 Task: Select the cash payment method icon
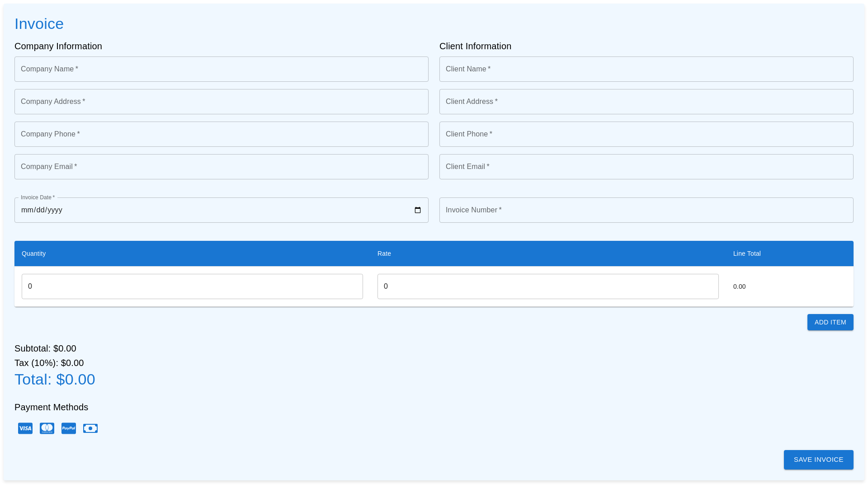tap(90, 428)
